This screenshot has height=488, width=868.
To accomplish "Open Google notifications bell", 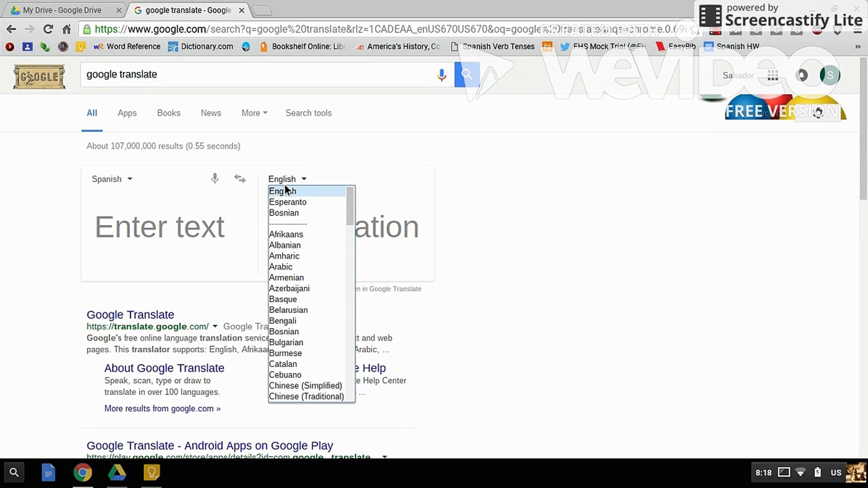I will [802, 75].
